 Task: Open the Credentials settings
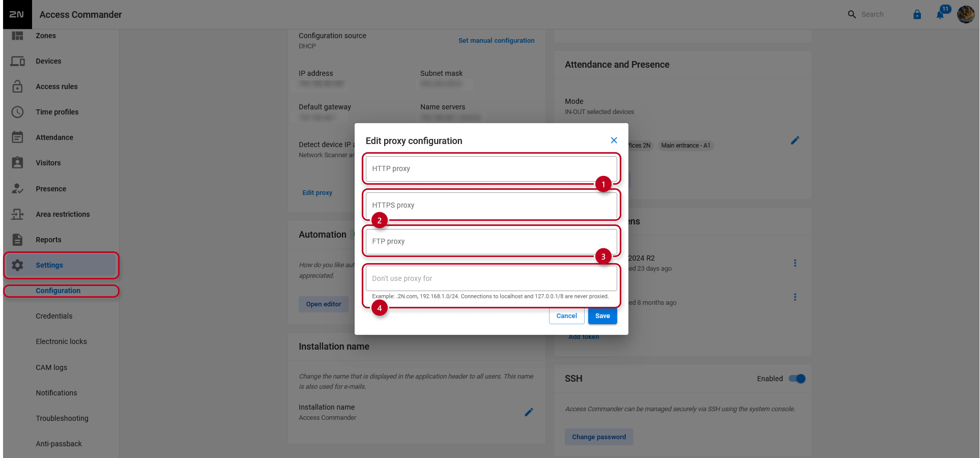(x=54, y=316)
